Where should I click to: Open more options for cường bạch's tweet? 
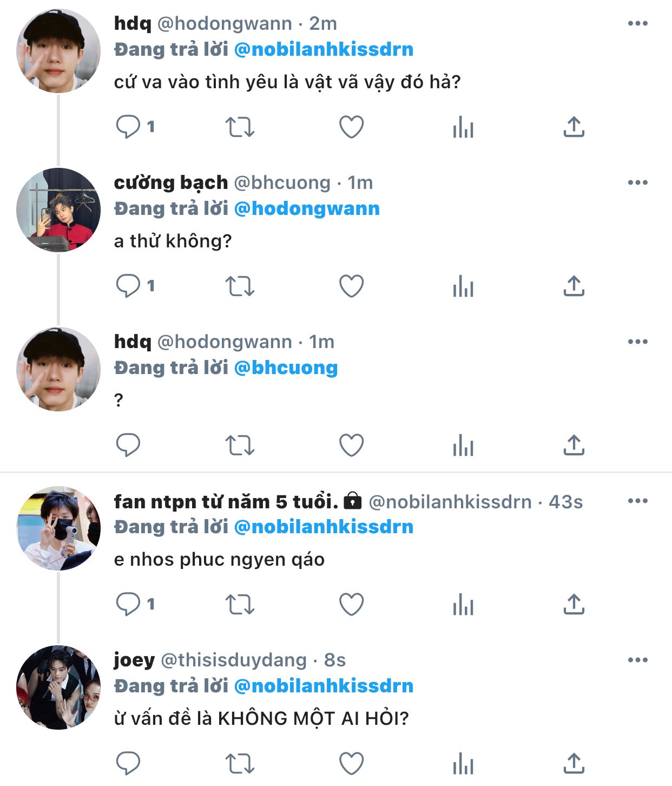(x=638, y=182)
